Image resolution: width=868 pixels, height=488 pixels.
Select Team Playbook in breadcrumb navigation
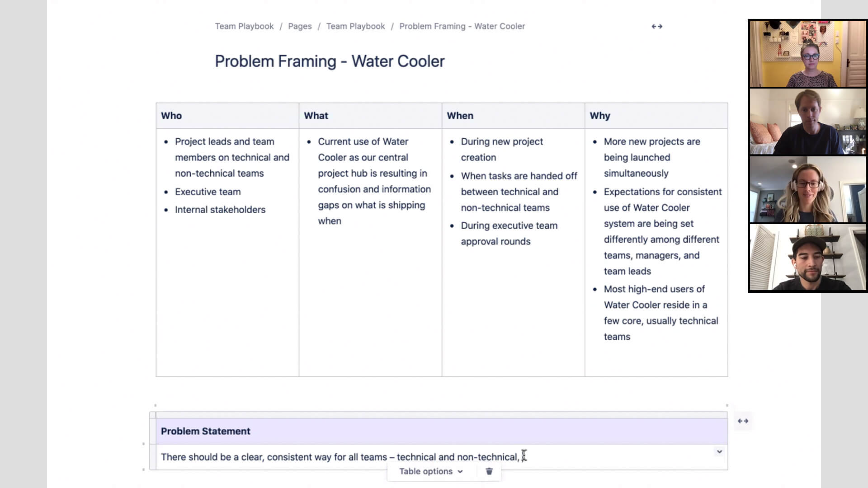pyautogui.click(x=245, y=26)
